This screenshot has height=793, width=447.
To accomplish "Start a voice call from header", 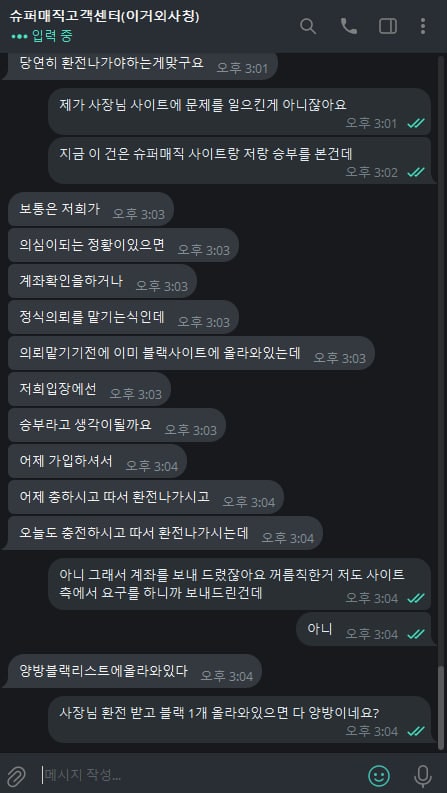I will tap(348, 26).
